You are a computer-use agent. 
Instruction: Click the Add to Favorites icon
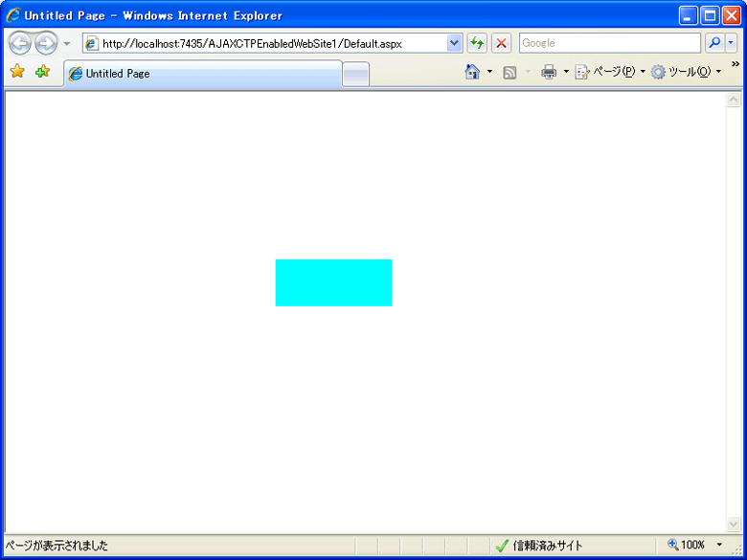tap(42, 72)
